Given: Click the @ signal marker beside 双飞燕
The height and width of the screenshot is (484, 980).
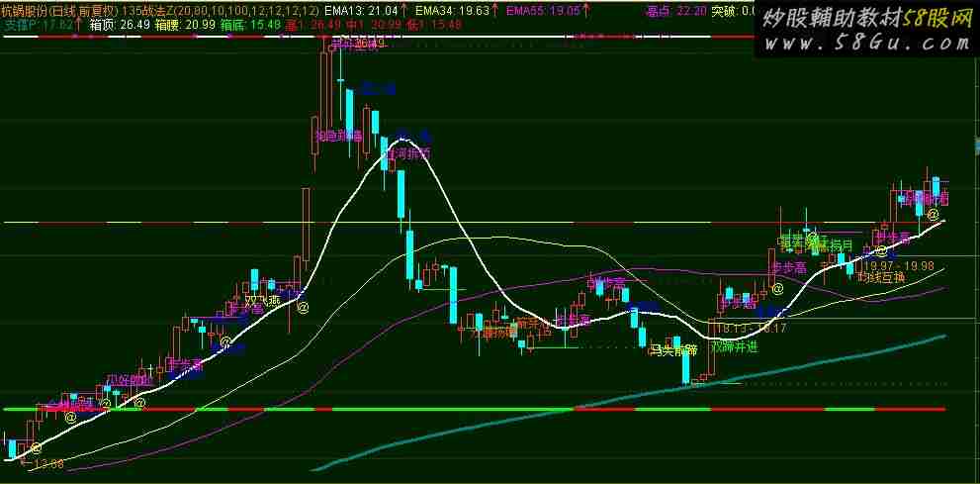Looking at the screenshot, I should pos(304,307).
